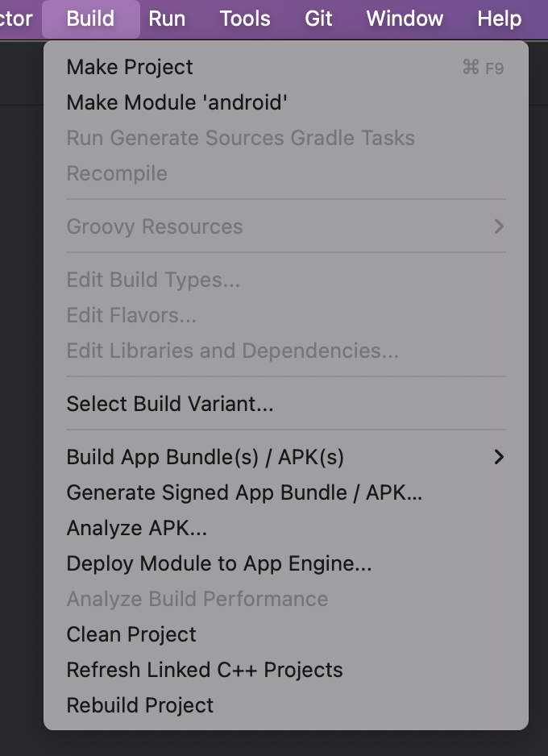Open the Tools menu
This screenshot has width=548, height=756.
coord(245,19)
